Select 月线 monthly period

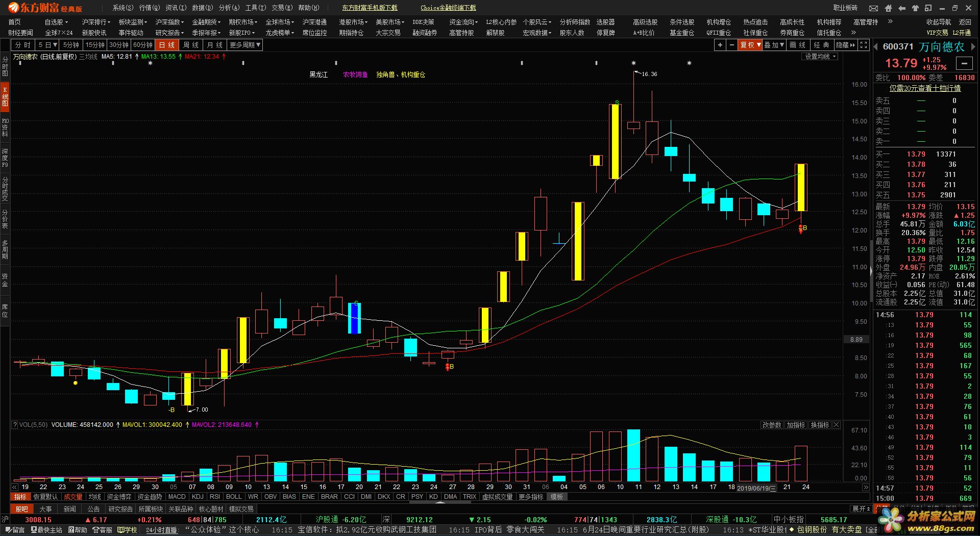(215, 45)
